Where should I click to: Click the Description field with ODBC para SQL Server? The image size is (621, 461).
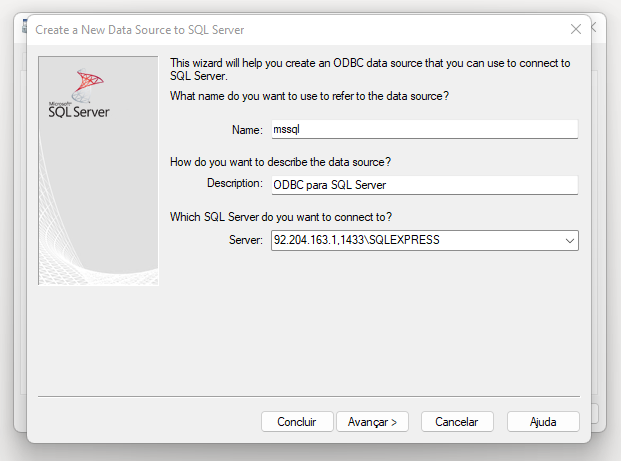tap(425, 185)
